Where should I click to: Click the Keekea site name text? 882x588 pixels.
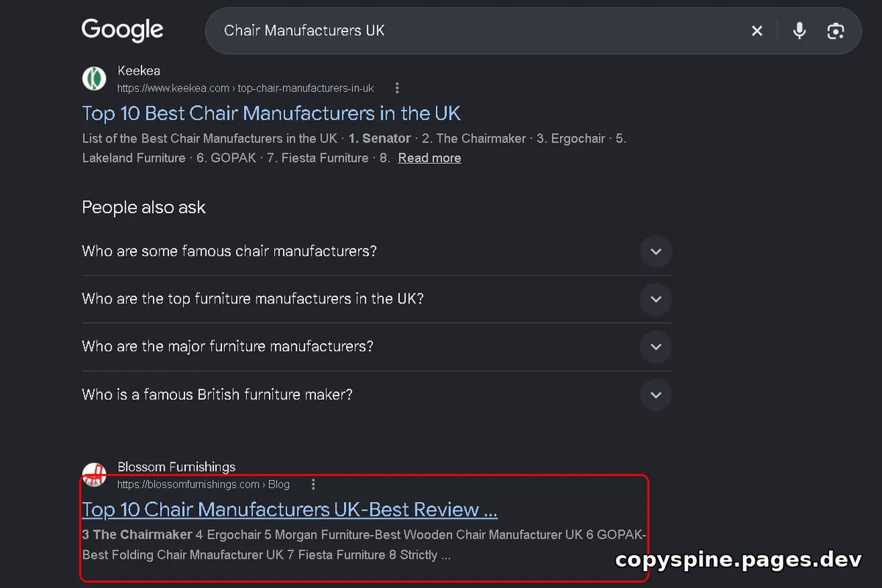139,71
